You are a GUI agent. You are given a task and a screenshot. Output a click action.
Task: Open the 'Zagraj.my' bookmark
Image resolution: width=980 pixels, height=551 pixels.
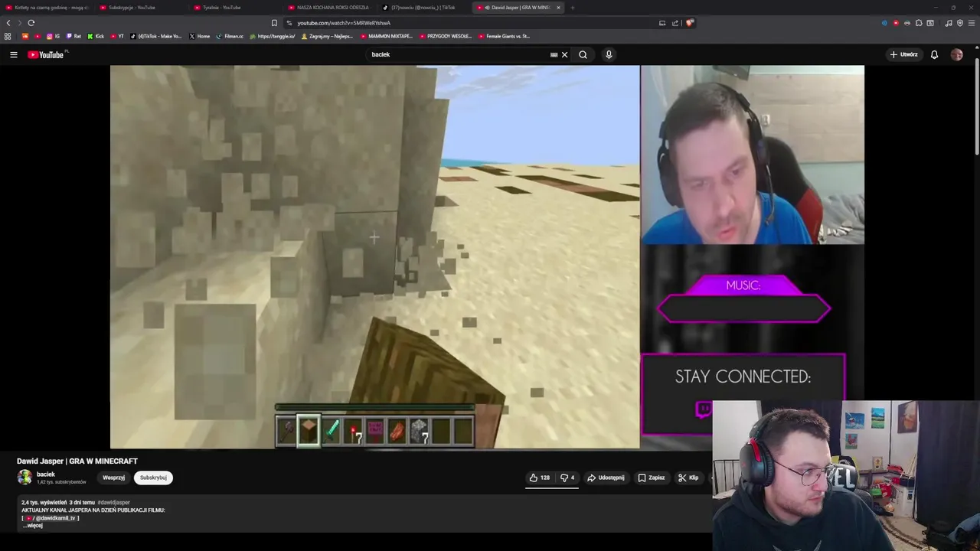(328, 36)
